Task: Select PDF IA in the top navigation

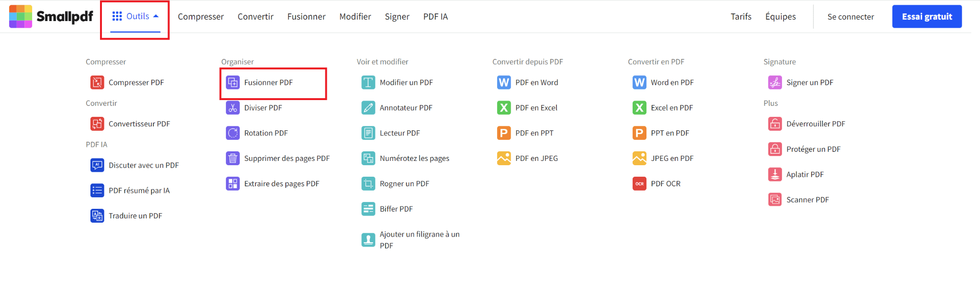Action: 435,17
